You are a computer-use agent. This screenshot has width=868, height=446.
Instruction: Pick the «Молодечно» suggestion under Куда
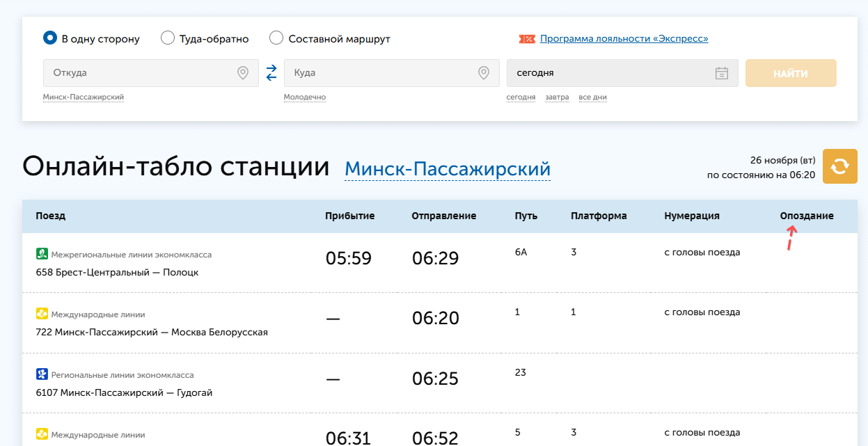305,97
